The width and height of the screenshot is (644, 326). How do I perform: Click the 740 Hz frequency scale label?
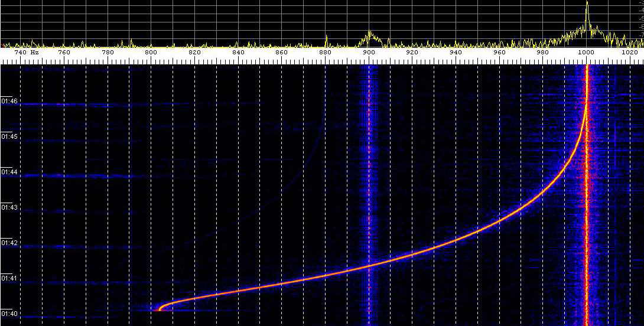(x=27, y=53)
